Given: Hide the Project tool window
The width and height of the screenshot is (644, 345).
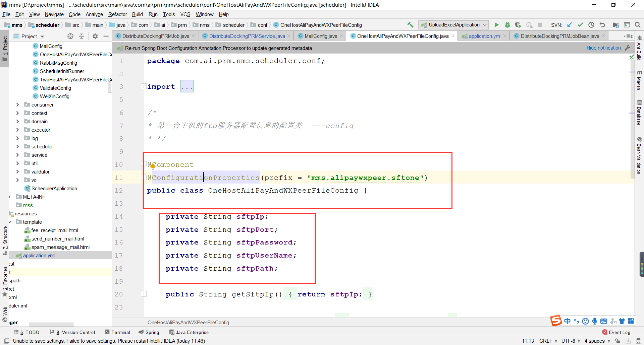Looking at the screenshot, I should coord(106,36).
